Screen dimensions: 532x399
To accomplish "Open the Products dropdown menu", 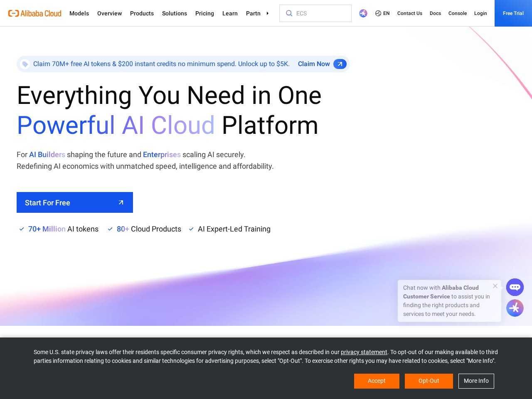I will 142,13.
